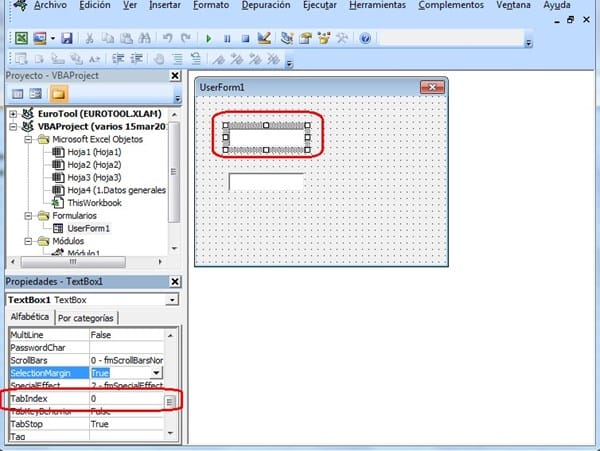Click the Find binoculars icon
Image resolution: width=600 pixels, height=451 pixels.
pos(145,38)
